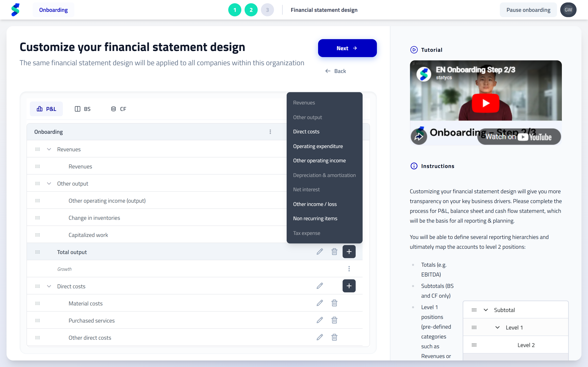Delete the Other direct costs row
Screen dimensions: 588x367
tap(334, 337)
